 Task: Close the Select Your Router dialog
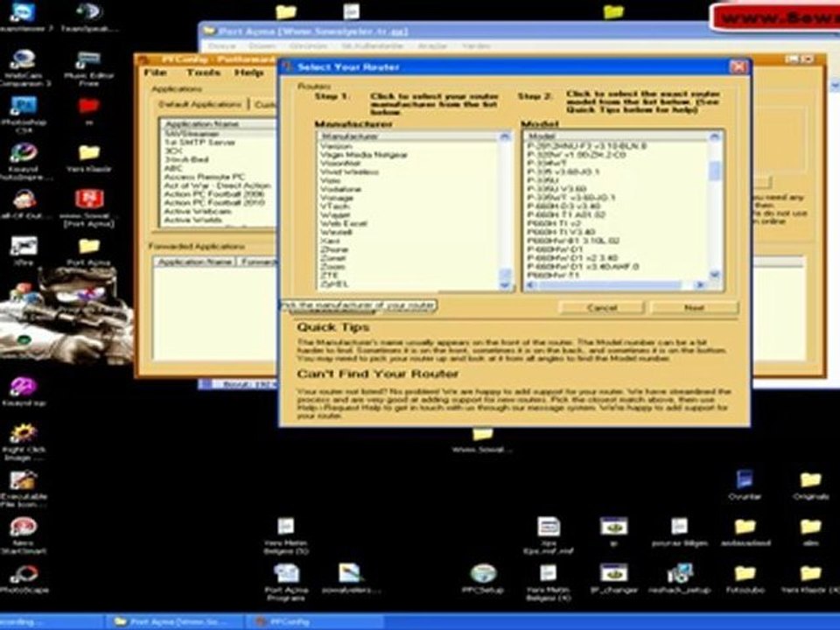738,67
